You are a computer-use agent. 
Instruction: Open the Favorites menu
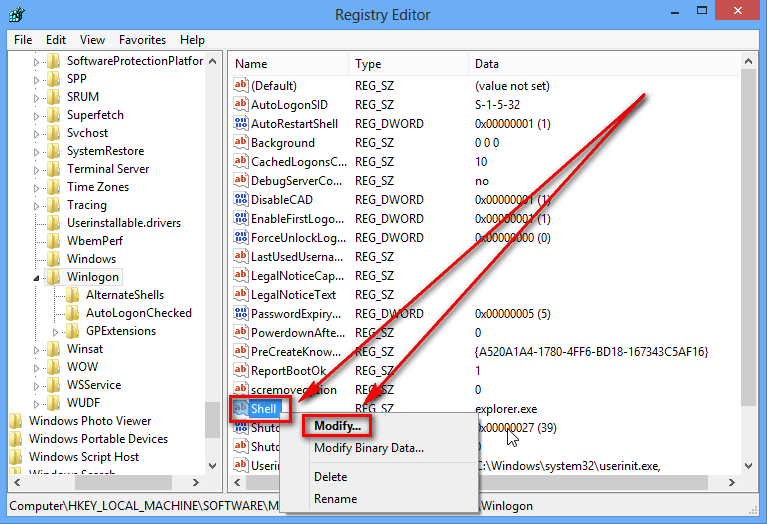tap(142, 40)
